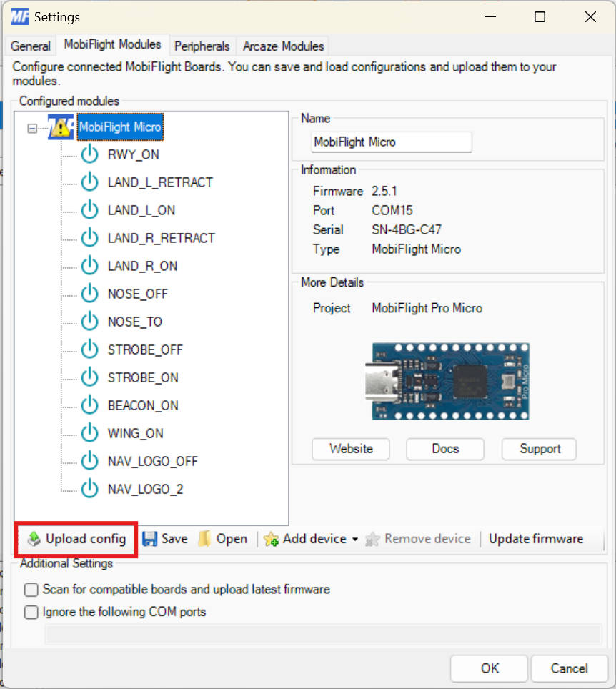The image size is (616, 689).
Task: Click the power icon beside LAND_R_RETRACT
Action: pos(89,238)
